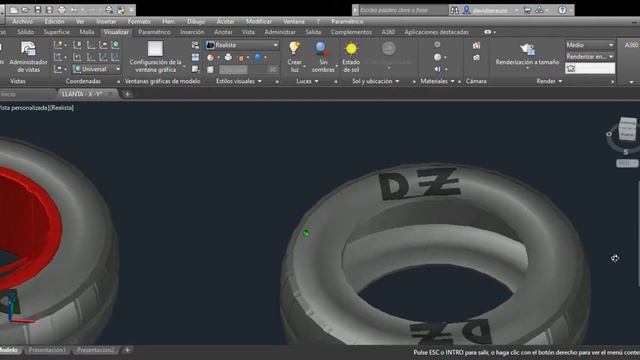Open the Ver menu

click(x=80, y=21)
